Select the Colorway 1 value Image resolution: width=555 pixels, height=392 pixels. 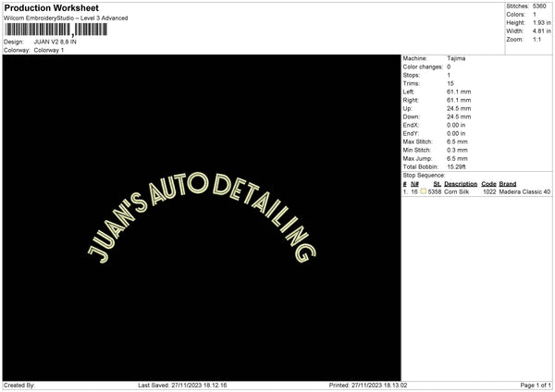[49, 50]
